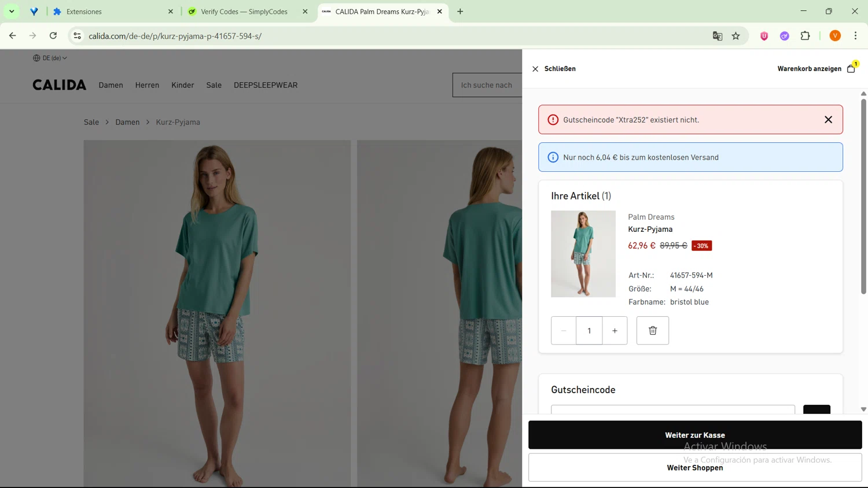Close the CALIDA Palm Dreams tab

439,12
